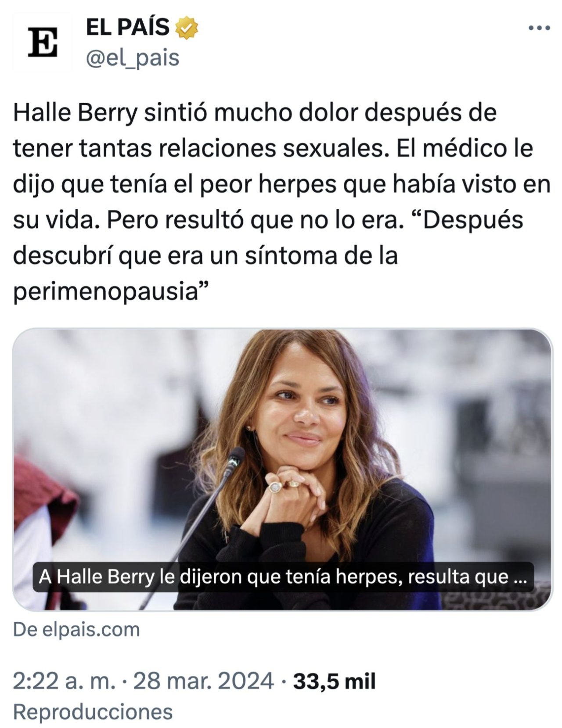
Task: Click the gold verified badge
Action: coord(187,28)
